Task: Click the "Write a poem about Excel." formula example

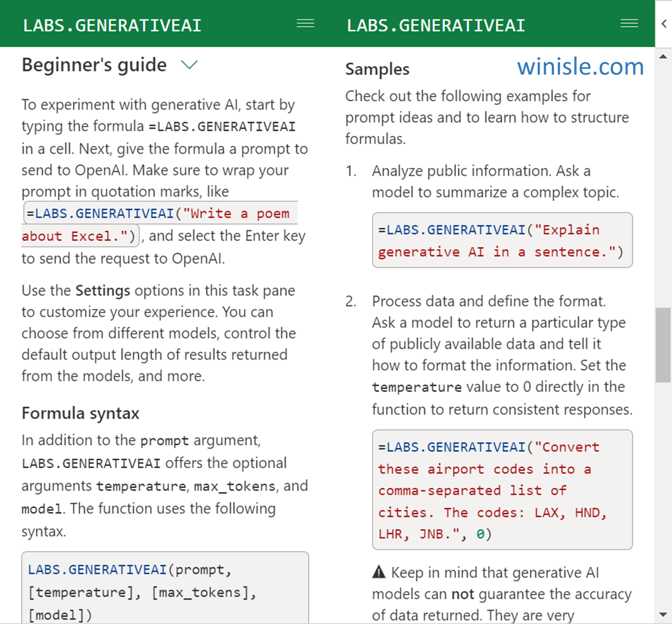Action: point(161,225)
